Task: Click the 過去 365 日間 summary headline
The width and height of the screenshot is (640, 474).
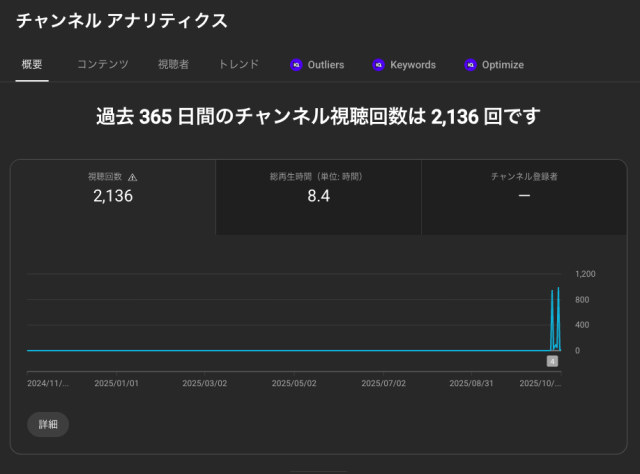Action: (x=318, y=117)
